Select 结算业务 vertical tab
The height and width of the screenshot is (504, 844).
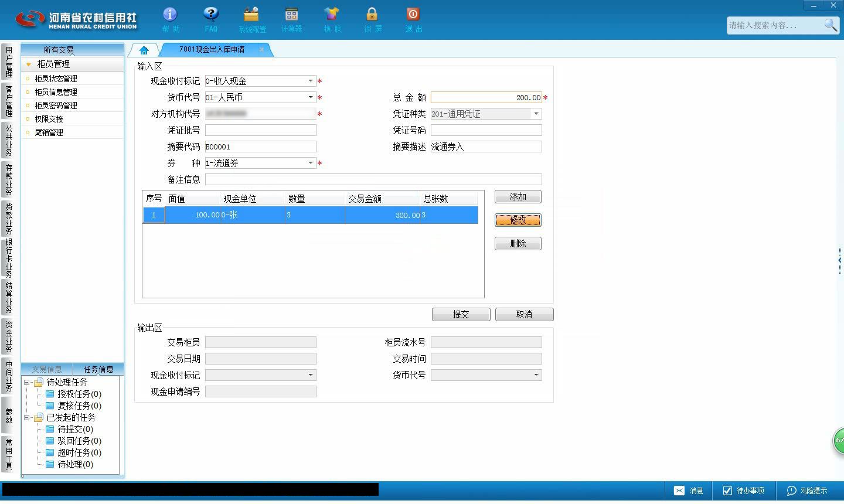pyautogui.click(x=8, y=297)
